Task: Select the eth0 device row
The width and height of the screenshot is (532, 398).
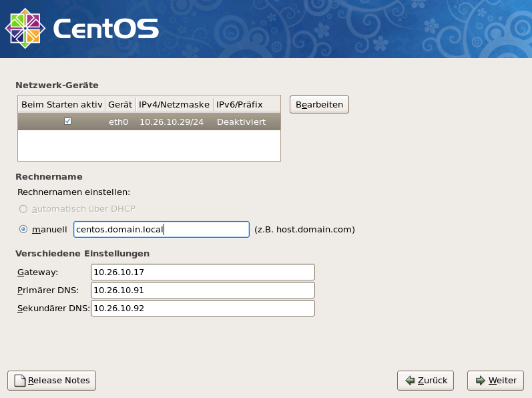Action: click(120, 122)
